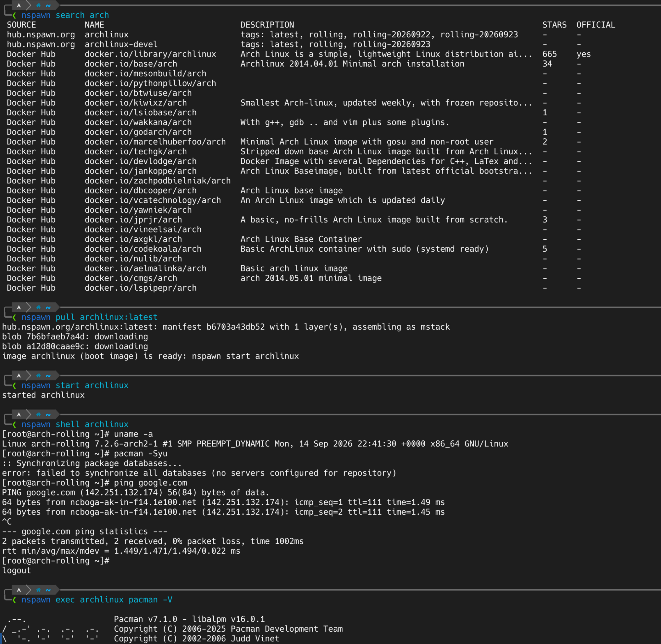Select 'docker.io/marcelhuberfoo/arch' image name
661x644 pixels.
pyautogui.click(x=155, y=142)
